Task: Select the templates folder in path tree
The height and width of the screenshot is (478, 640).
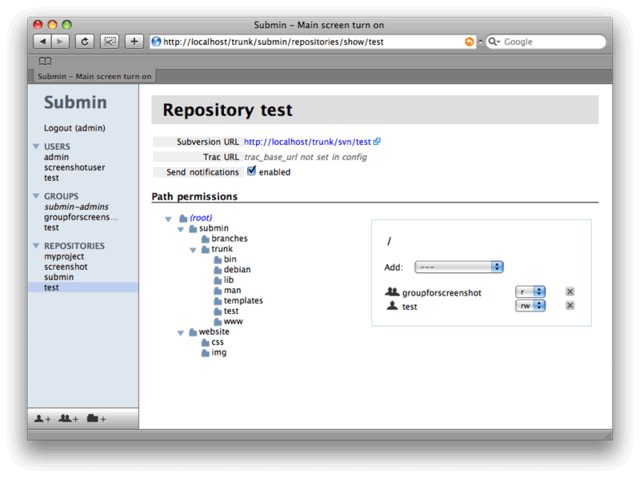Action: [x=243, y=301]
